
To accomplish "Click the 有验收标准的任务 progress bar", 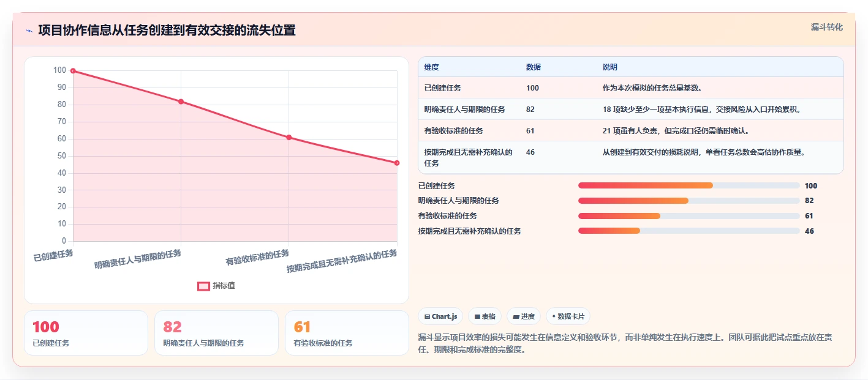I will (689, 215).
